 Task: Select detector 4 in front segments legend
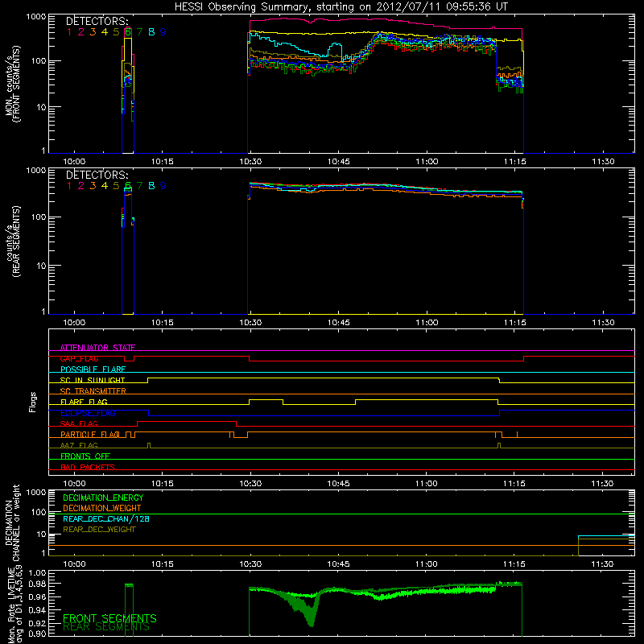tap(105, 32)
